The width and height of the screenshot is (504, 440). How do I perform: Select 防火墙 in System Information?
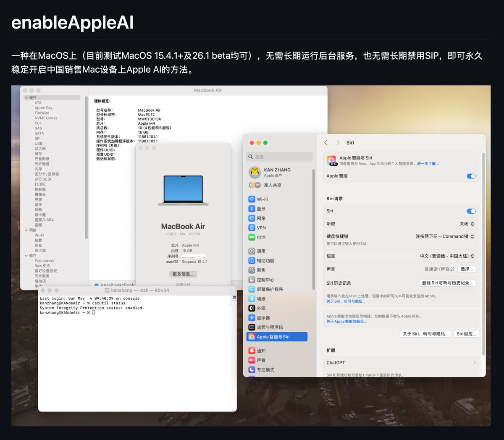40,251
